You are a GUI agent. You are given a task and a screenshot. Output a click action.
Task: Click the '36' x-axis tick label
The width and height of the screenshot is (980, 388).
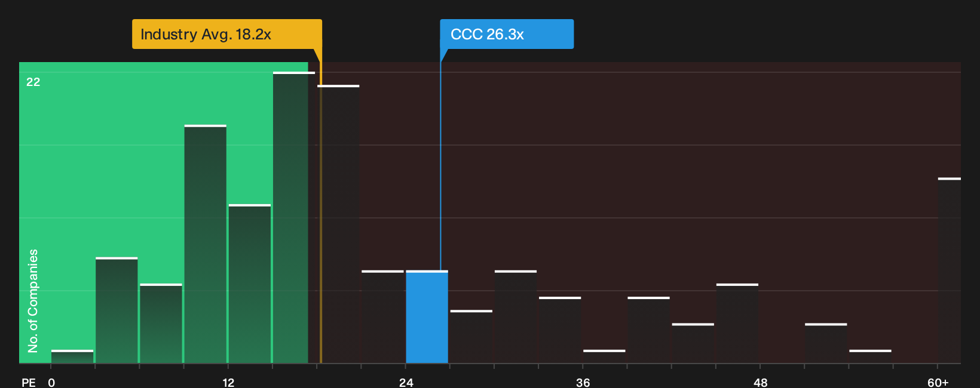[x=583, y=383]
